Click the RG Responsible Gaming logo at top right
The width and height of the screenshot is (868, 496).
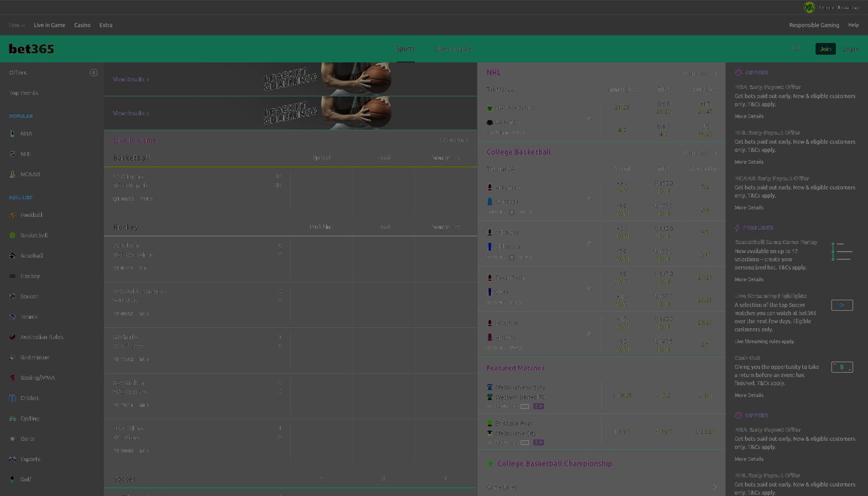click(809, 7)
